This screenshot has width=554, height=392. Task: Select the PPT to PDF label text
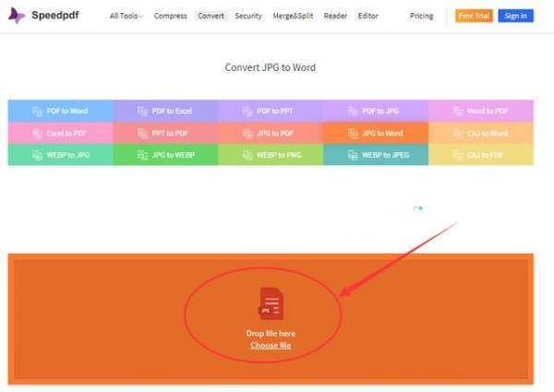pyautogui.click(x=170, y=134)
